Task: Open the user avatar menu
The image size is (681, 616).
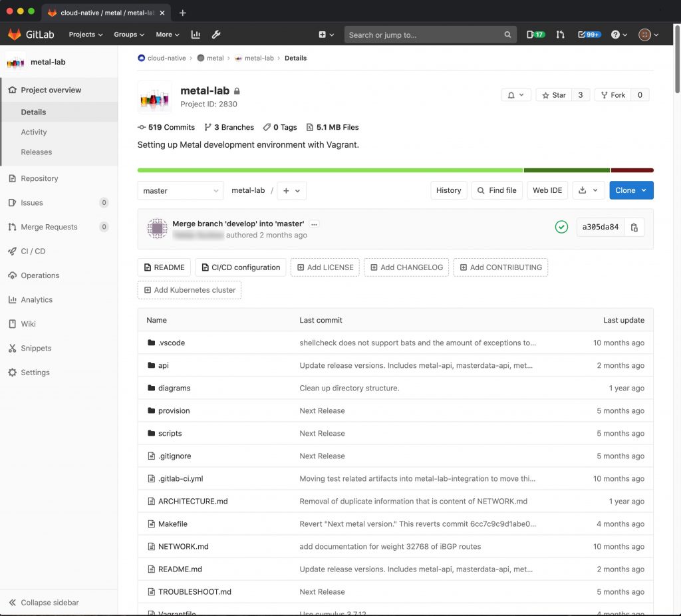Action: 648,35
